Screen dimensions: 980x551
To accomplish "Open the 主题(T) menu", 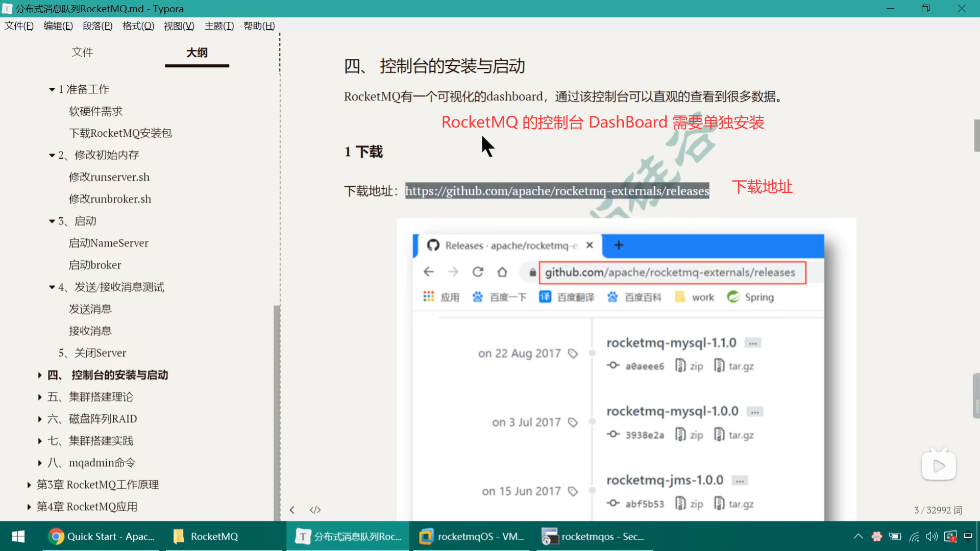I will [219, 26].
